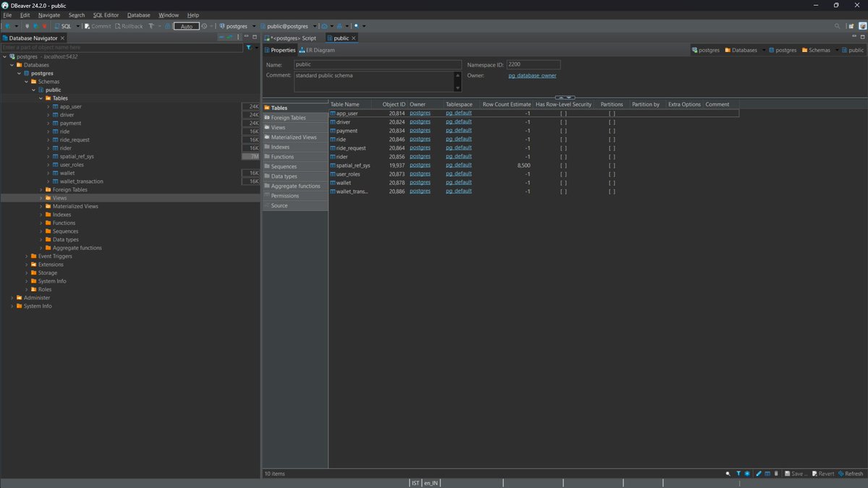
Task: Expand the app_user table in navigator tree
Action: tap(48, 106)
